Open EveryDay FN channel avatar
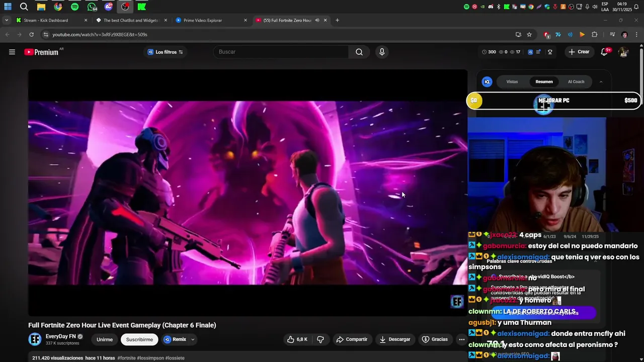The width and height of the screenshot is (644, 362). click(35, 339)
